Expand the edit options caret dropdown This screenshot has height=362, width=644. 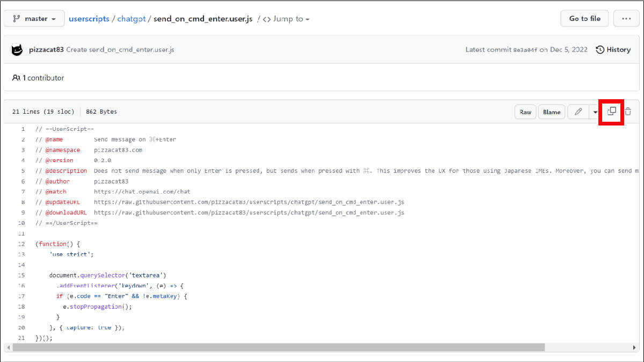pyautogui.click(x=595, y=112)
